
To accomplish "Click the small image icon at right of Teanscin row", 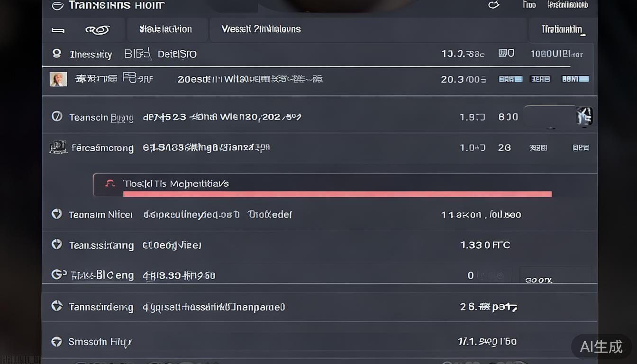I will point(584,116).
